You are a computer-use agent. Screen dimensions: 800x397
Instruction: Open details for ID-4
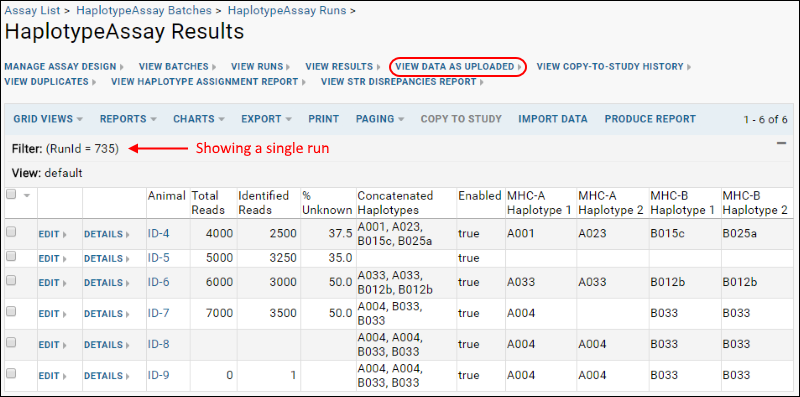pyautogui.click(x=107, y=234)
